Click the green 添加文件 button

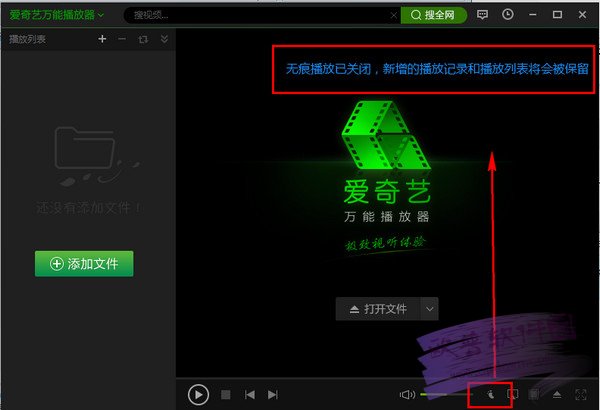pos(84,263)
